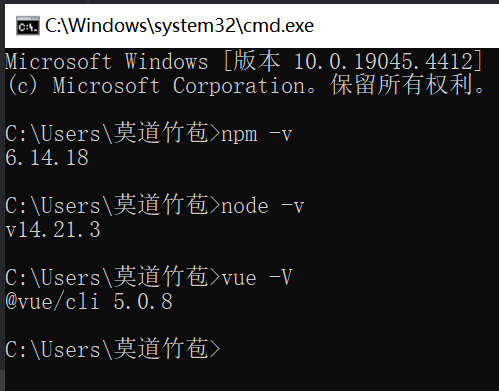Click the C:\Windows\system32\cmd.exe window title text
This screenshot has width=499, height=391.
179,26
